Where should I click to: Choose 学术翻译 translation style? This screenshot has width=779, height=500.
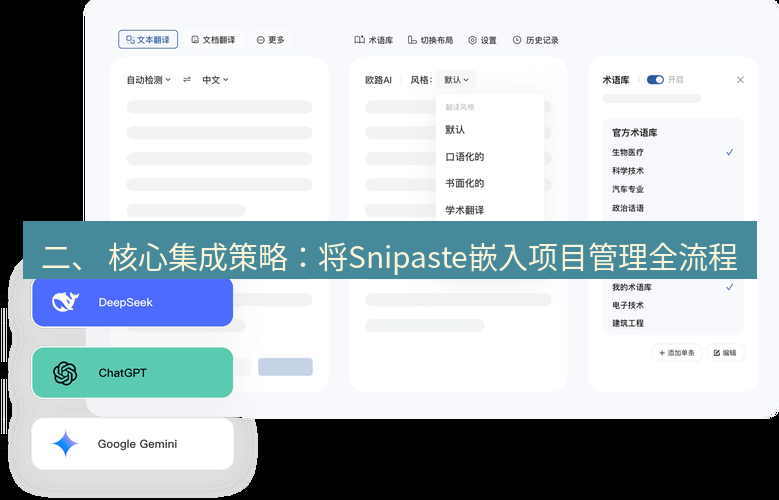465,210
